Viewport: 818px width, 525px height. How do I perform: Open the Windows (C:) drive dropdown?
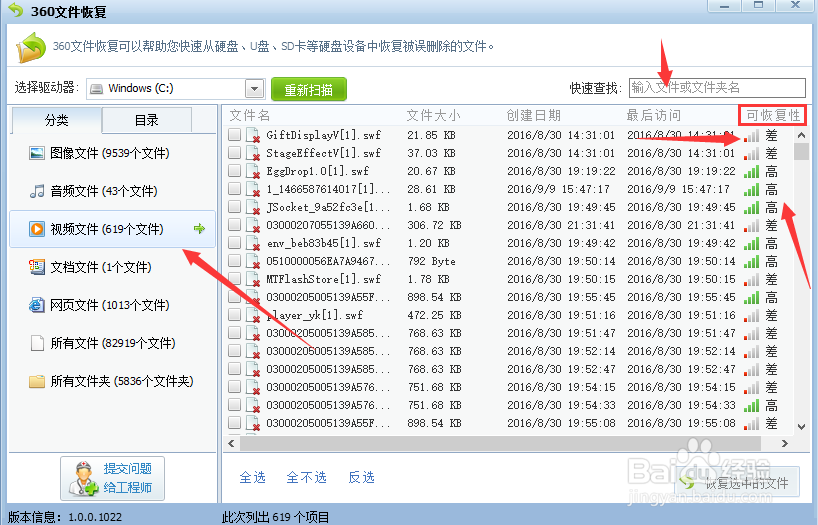point(255,89)
